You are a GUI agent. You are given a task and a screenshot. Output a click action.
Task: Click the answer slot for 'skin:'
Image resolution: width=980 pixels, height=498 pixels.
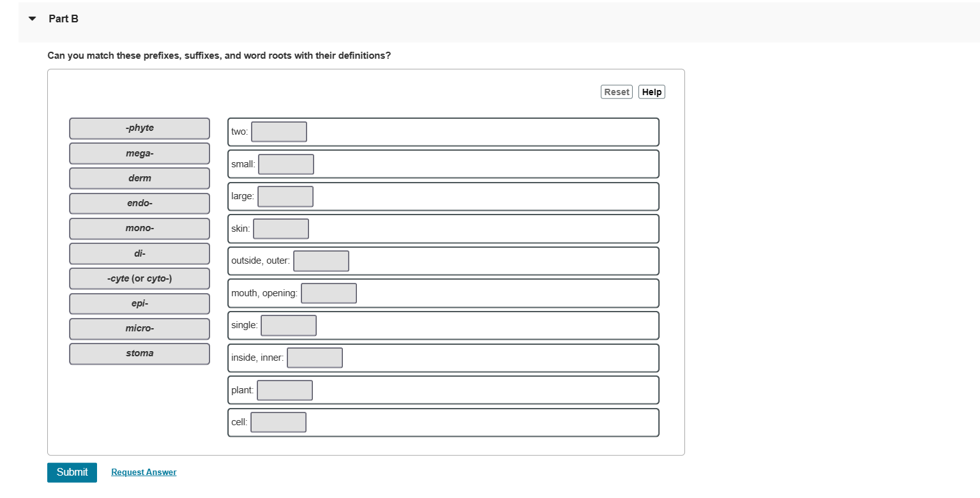point(281,229)
